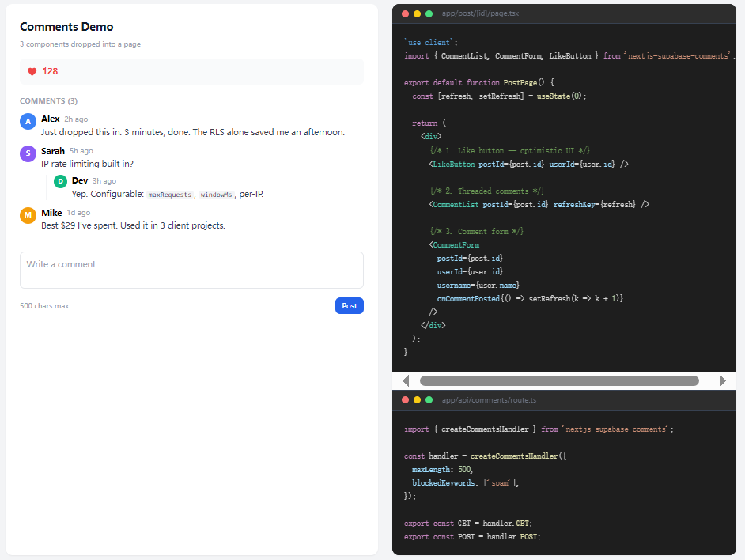Click the app/post/[id]/page.tsx file title
This screenshot has height=560, width=745.
point(480,13)
